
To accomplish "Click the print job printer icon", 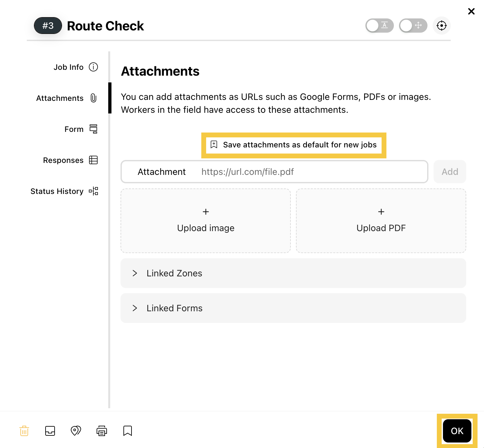I will pyautogui.click(x=102, y=431).
